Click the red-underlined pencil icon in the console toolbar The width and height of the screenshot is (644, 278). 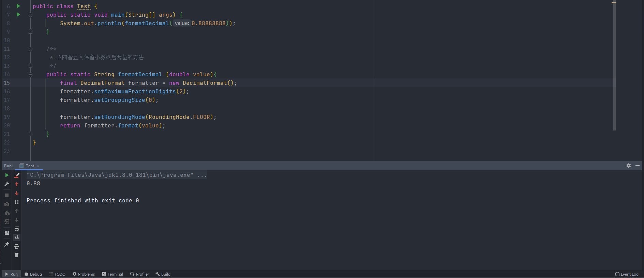click(x=17, y=175)
